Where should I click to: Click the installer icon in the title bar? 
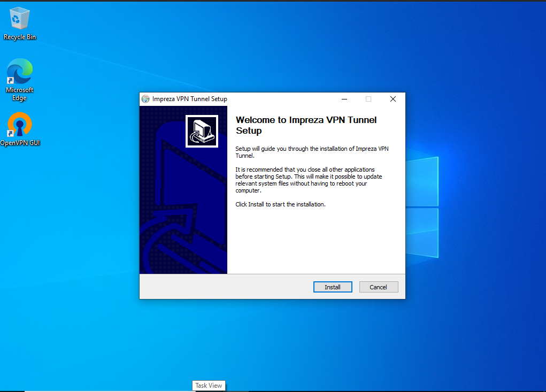point(145,99)
